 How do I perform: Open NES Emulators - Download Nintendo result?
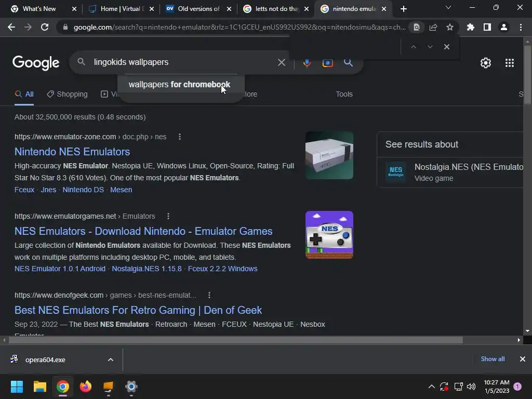(143, 231)
